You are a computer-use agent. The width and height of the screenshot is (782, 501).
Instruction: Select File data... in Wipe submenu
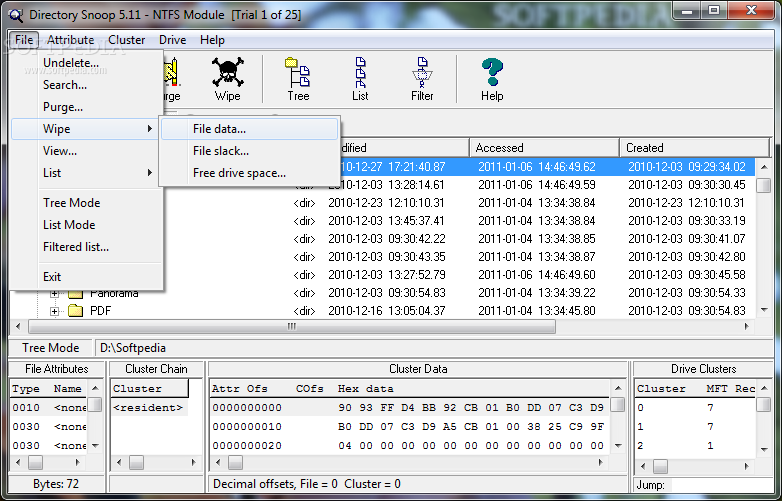(249, 129)
